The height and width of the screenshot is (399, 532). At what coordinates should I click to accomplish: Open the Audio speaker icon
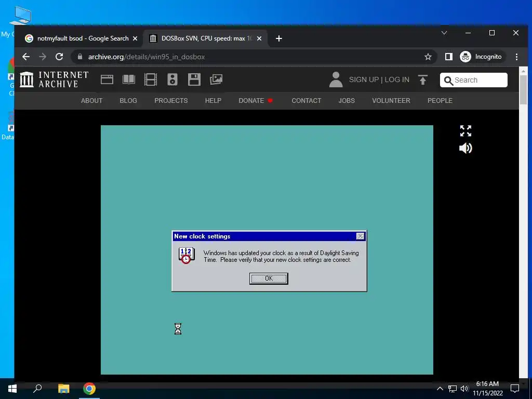click(172, 79)
